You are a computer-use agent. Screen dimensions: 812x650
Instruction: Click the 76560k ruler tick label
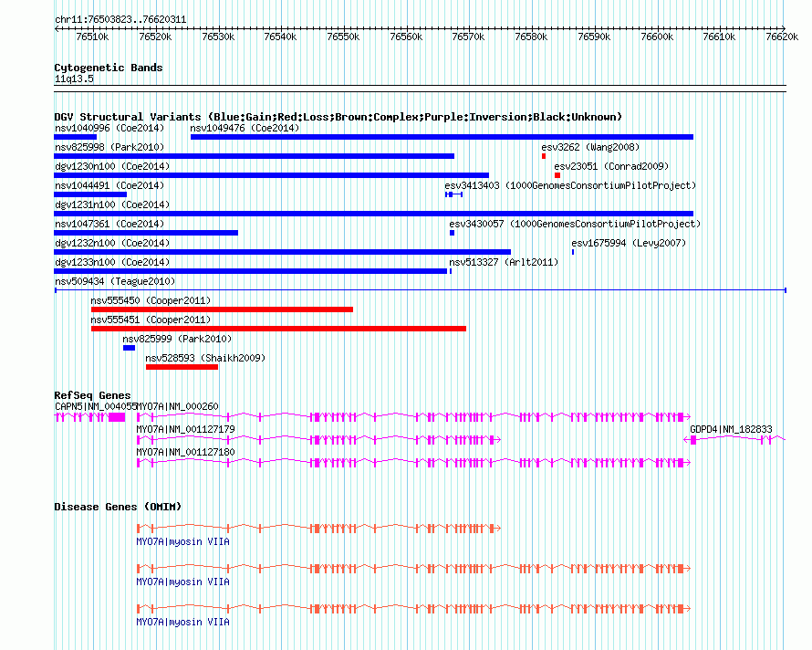tap(406, 37)
